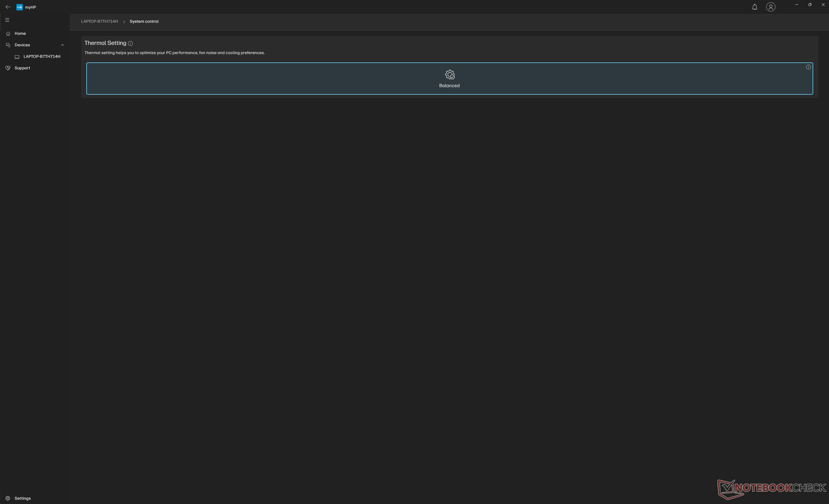Click the back arrow in title bar
Screen dimensions: 829x504
[x=8, y=7]
